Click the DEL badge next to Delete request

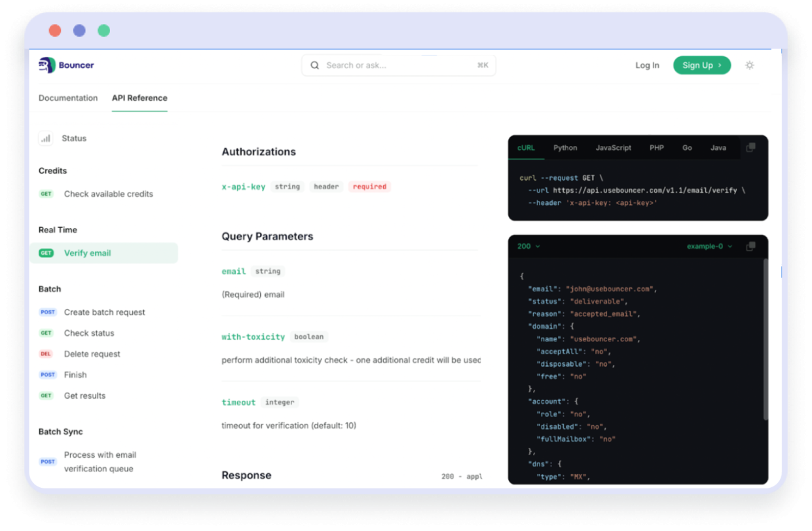[45, 354]
